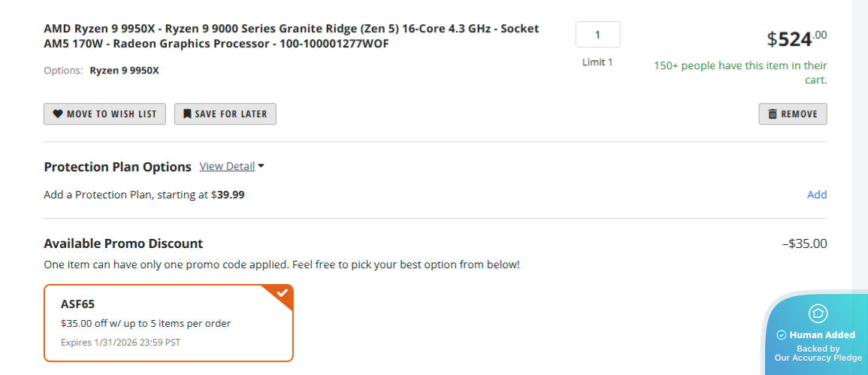Viewport: 868px width, 375px height.
Task: Click the trash can icon to remove item
Action: click(x=772, y=114)
